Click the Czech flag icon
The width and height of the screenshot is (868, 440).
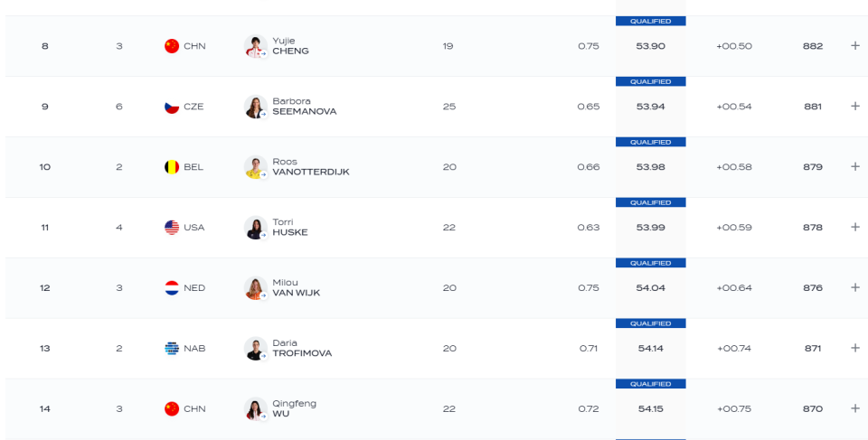[x=172, y=107]
